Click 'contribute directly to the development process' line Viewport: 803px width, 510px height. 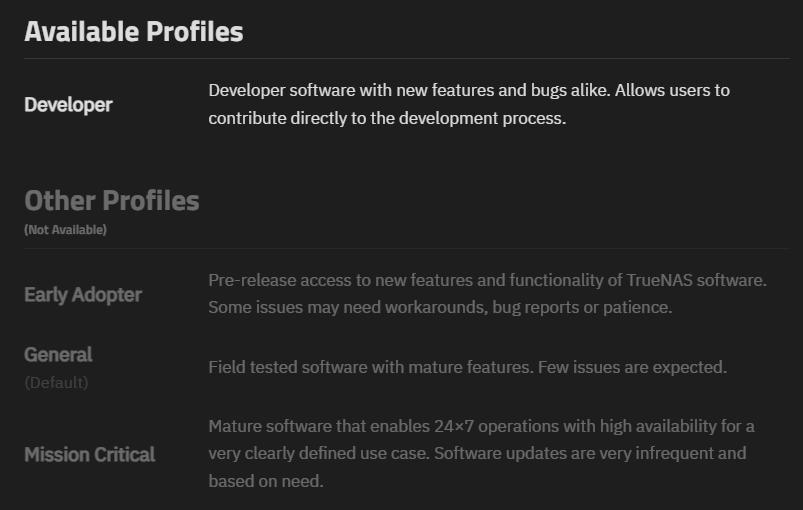(387, 118)
